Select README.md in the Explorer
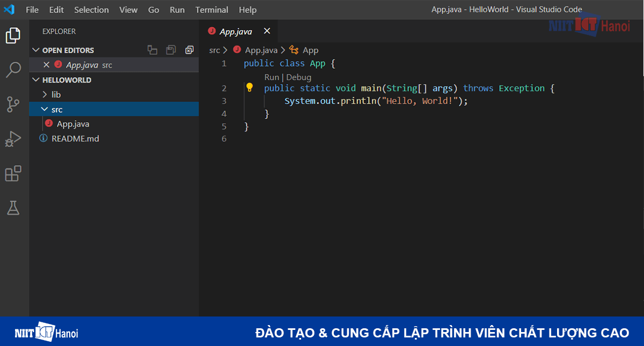644x346 pixels. (x=75, y=138)
